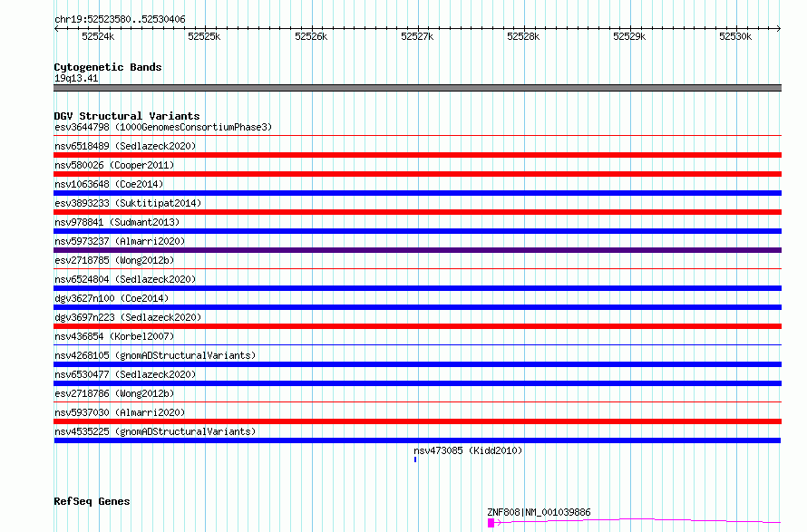Click the Cytogenetic Bands track heading

tap(108, 67)
